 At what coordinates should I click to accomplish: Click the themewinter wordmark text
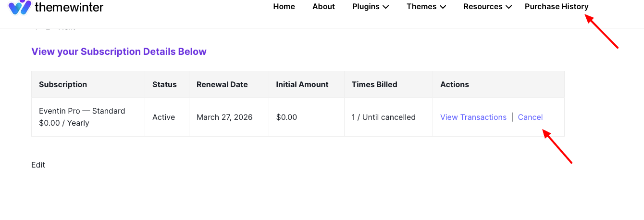[x=69, y=7]
